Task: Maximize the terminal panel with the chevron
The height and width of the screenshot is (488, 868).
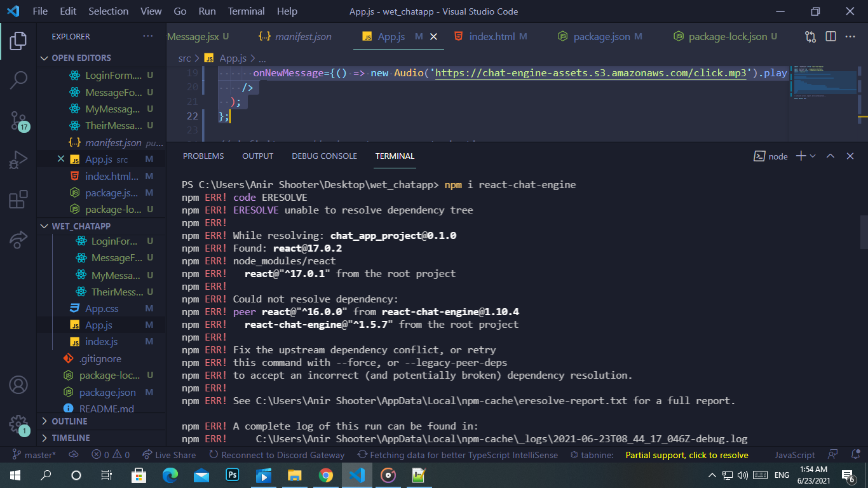Action: click(x=829, y=156)
